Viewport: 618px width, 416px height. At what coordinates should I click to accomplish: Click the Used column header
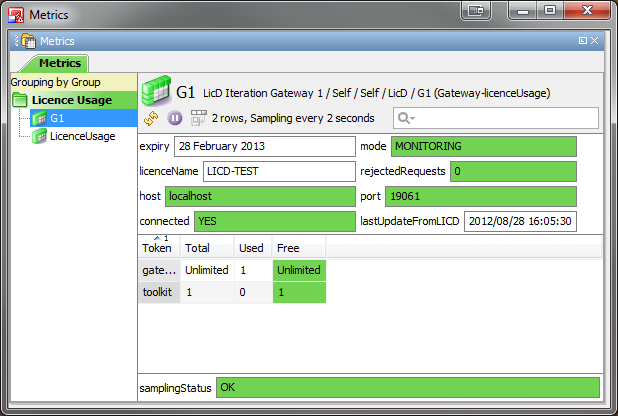250,247
